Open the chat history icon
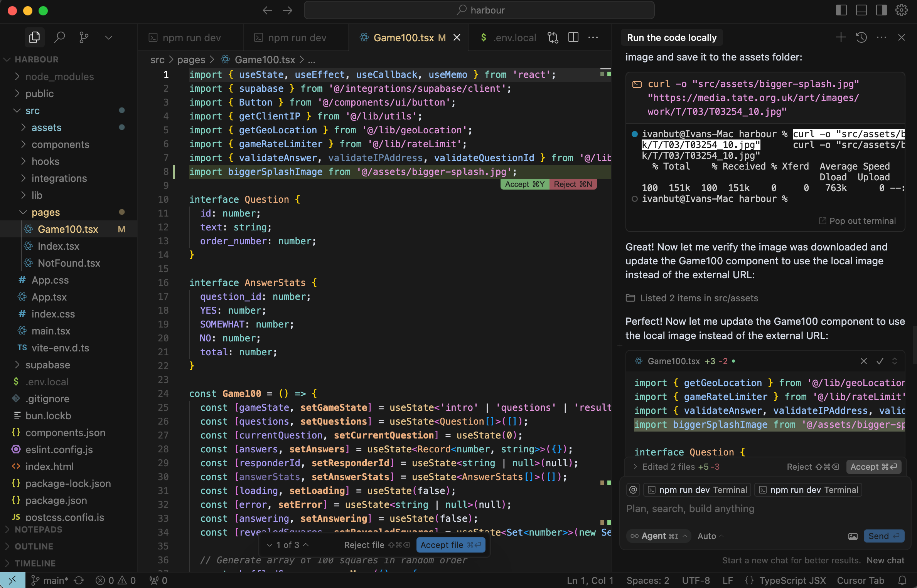Screen dimensions: 917x588 pos(861,37)
